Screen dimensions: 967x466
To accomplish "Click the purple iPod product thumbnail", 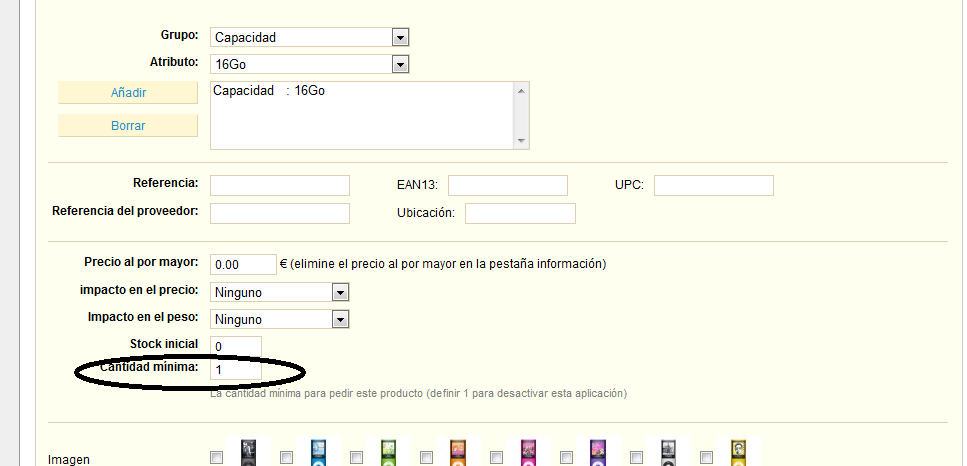I will [599, 453].
